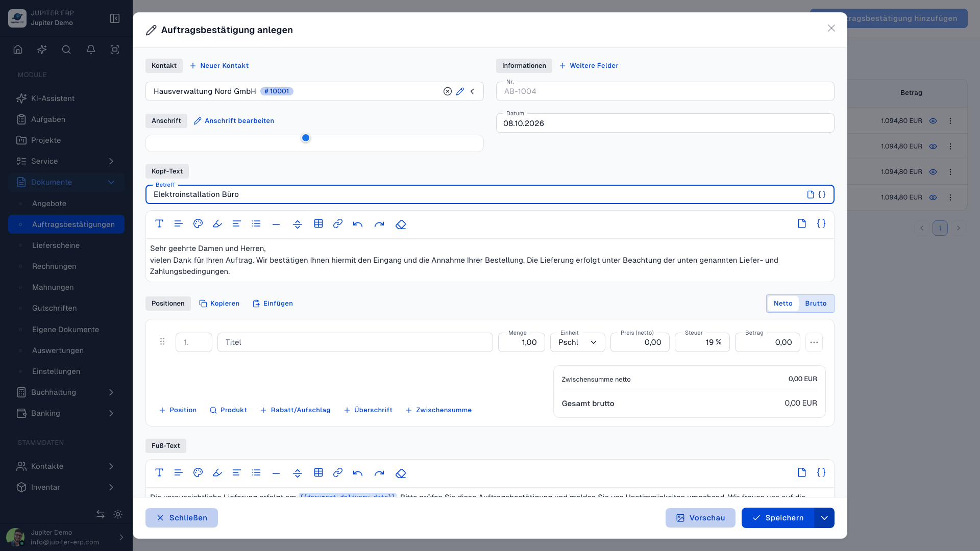Click Speichern button

pos(778,518)
